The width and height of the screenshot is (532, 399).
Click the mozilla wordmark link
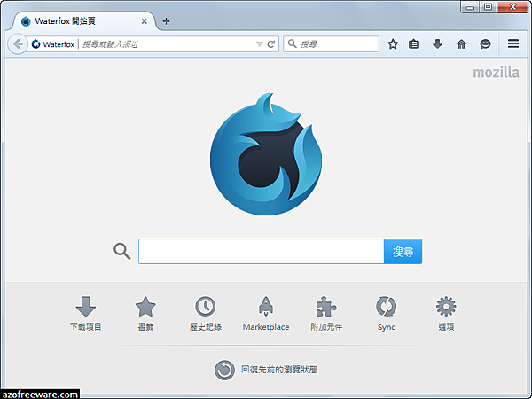click(496, 73)
